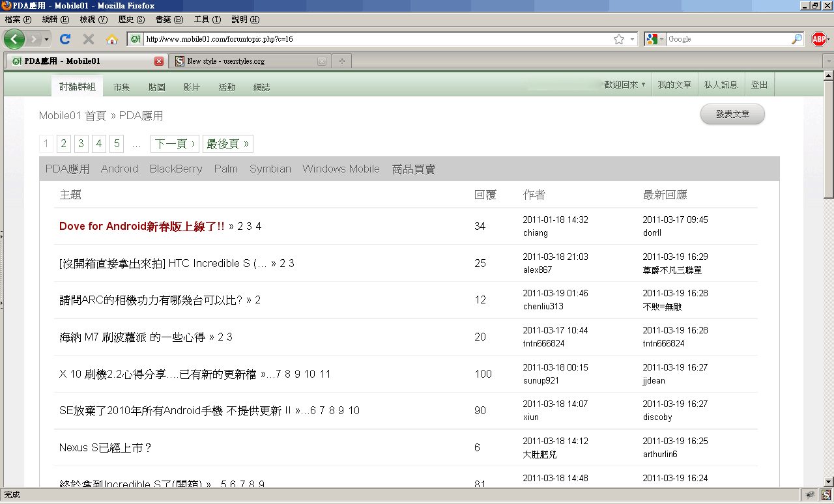834x504 pixels.
Task: Bookmark this page using the star icon
Action: point(619,38)
